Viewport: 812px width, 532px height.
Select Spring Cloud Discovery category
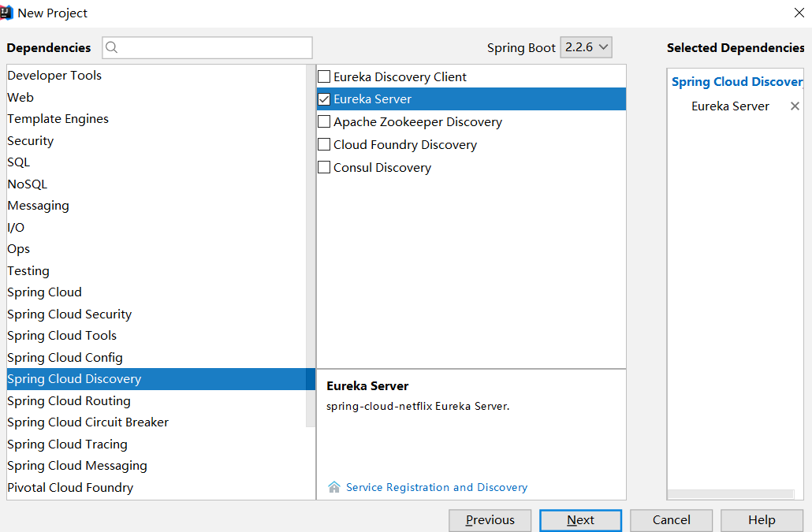click(x=161, y=379)
